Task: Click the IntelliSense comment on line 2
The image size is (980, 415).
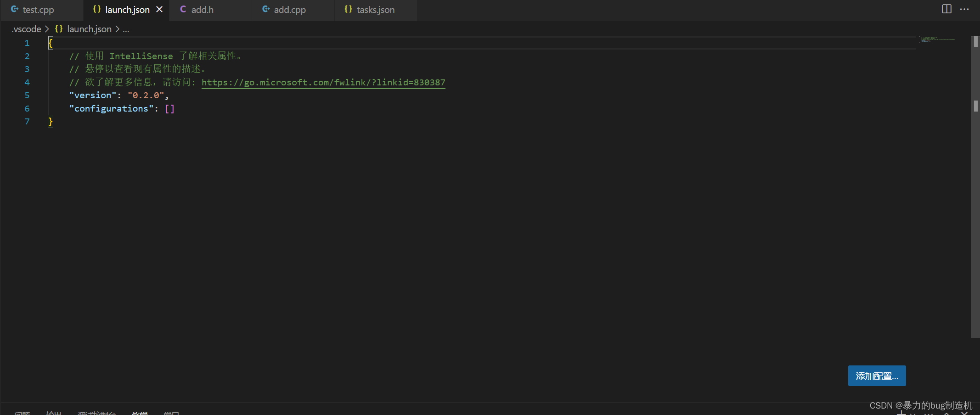Action: pos(156,56)
